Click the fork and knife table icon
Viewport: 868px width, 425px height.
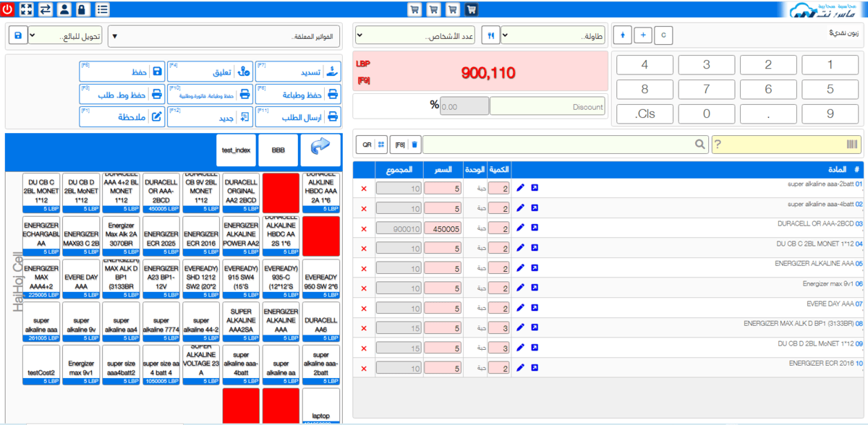click(488, 35)
